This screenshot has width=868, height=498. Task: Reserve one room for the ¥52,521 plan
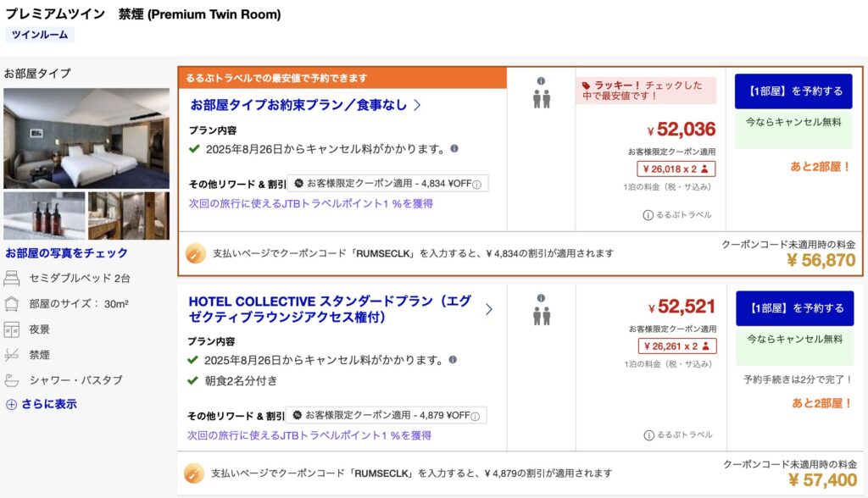pyautogui.click(x=794, y=308)
